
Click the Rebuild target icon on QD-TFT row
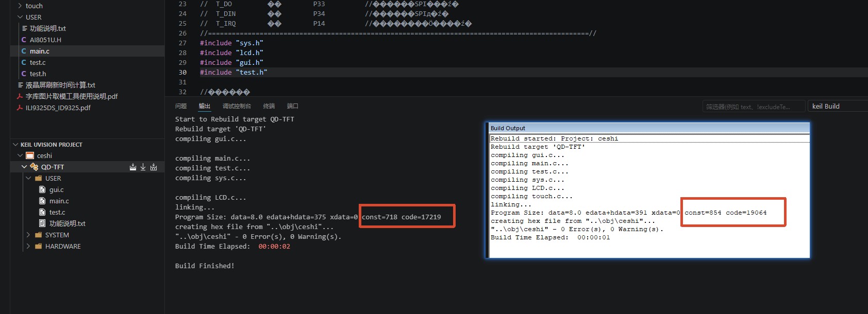154,167
